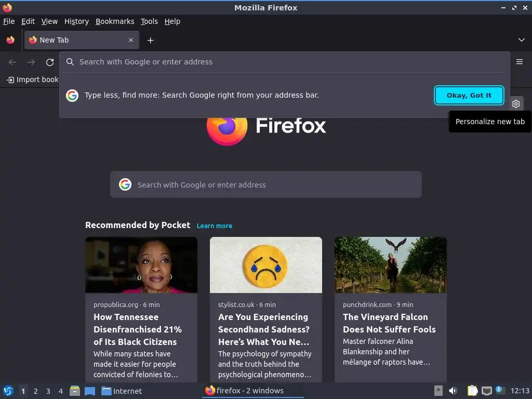Open the sad emoji article thumbnail
This screenshot has width=532, height=399.
click(x=266, y=265)
